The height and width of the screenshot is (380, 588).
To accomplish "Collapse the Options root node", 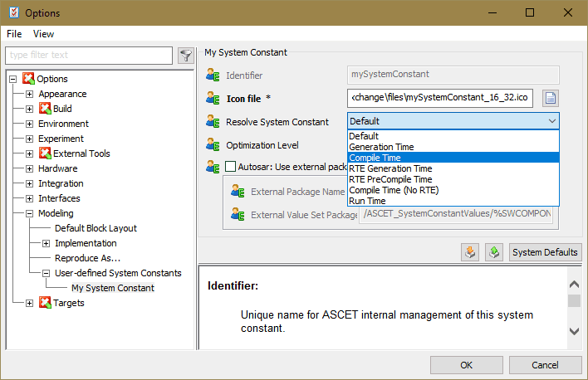I will pos(12,79).
